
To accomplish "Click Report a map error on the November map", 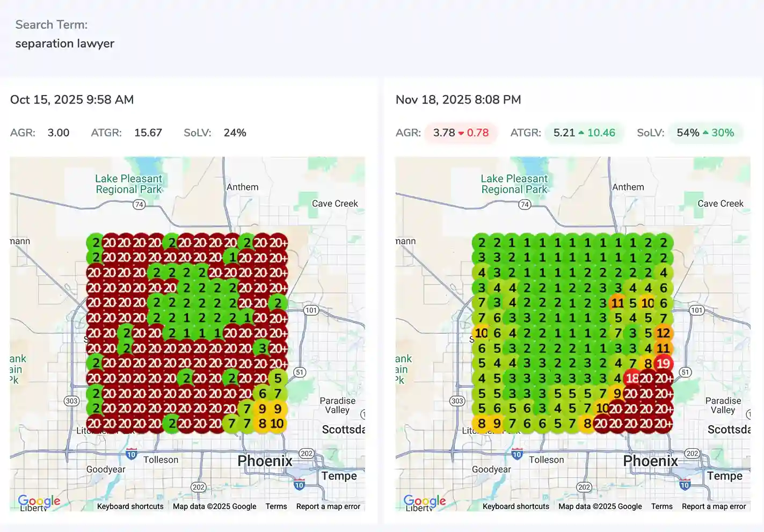I will [x=714, y=506].
